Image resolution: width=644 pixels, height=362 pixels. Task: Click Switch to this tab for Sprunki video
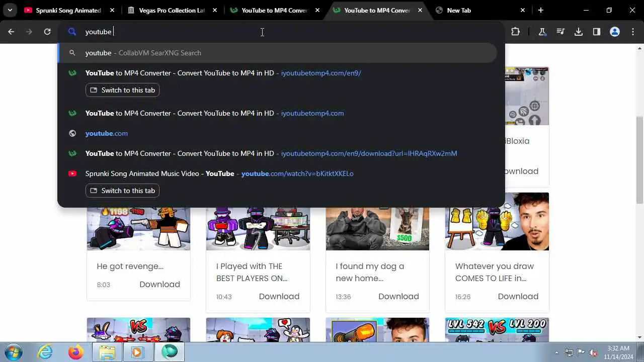click(x=122, y=191)
